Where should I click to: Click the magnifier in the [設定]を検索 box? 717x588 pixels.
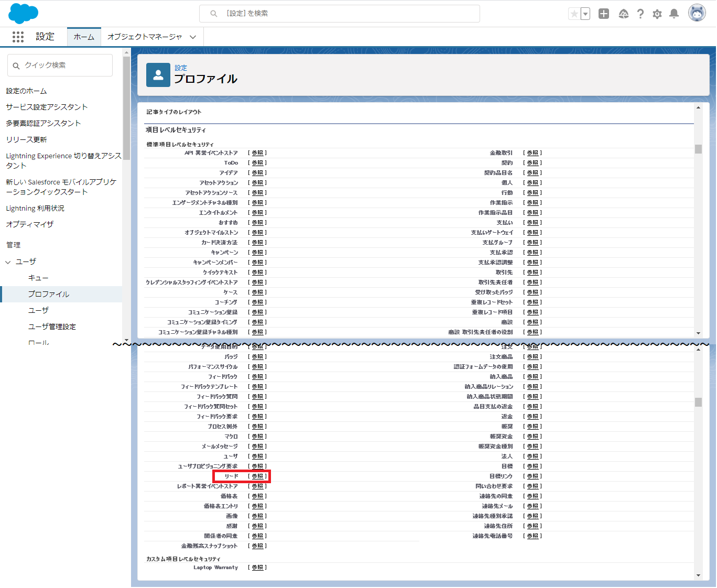click(x=214, y=14)
